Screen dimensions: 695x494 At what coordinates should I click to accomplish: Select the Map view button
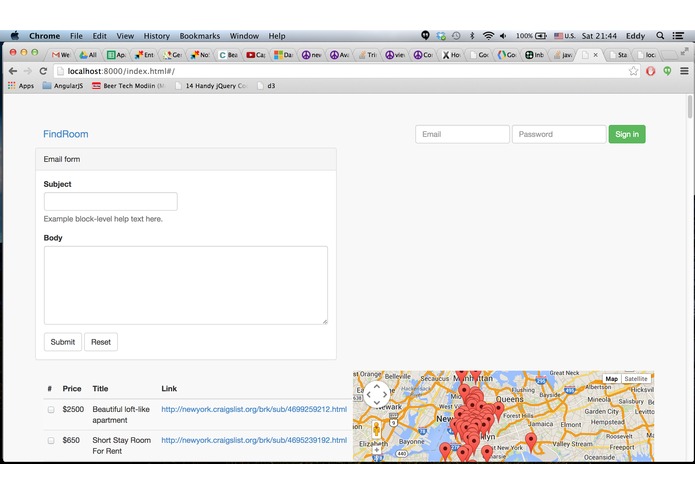click(612, 379)
